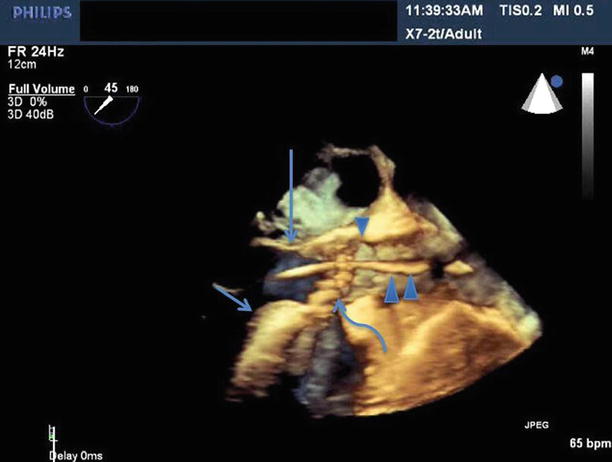Click the multiplane angle dial showing 45
The width and height of the screenshot is (612, 462).
tap(111, 100)
